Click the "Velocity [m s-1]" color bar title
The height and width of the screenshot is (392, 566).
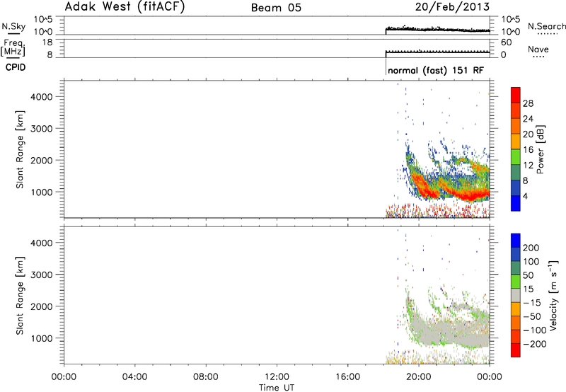553,295
